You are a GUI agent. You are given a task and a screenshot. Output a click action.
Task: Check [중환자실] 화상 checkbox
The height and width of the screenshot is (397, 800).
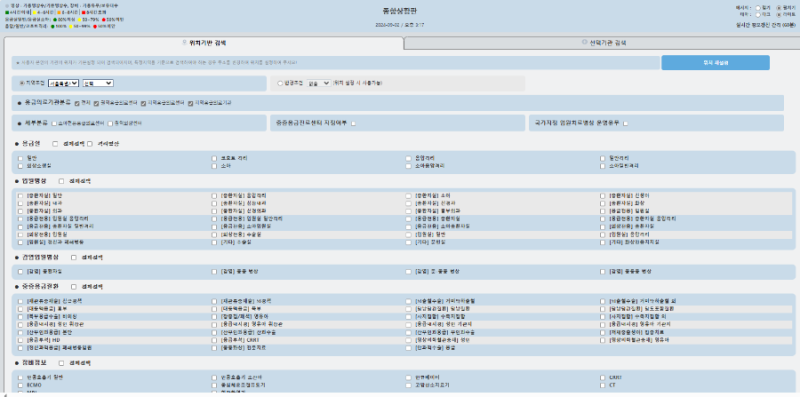pos(603,203)
